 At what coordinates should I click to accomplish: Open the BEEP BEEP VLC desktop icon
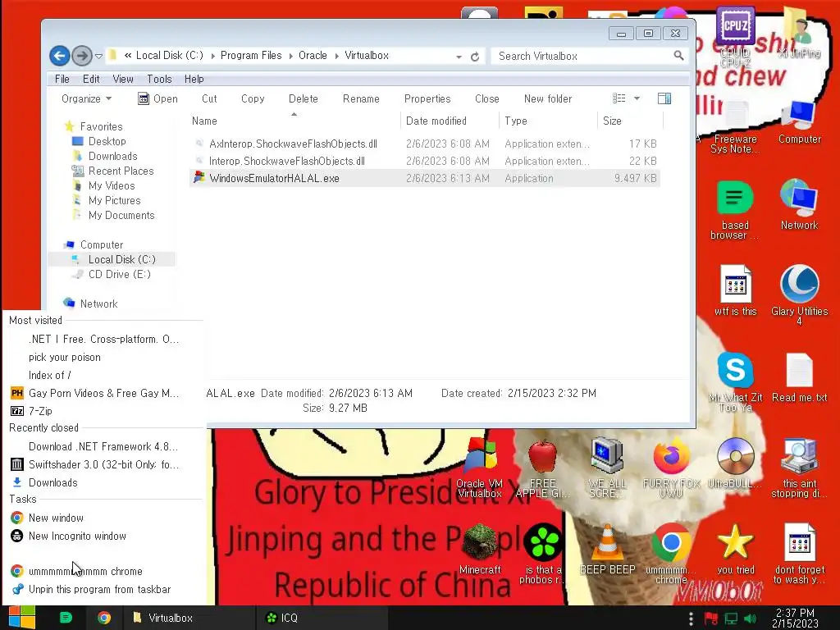608,549
